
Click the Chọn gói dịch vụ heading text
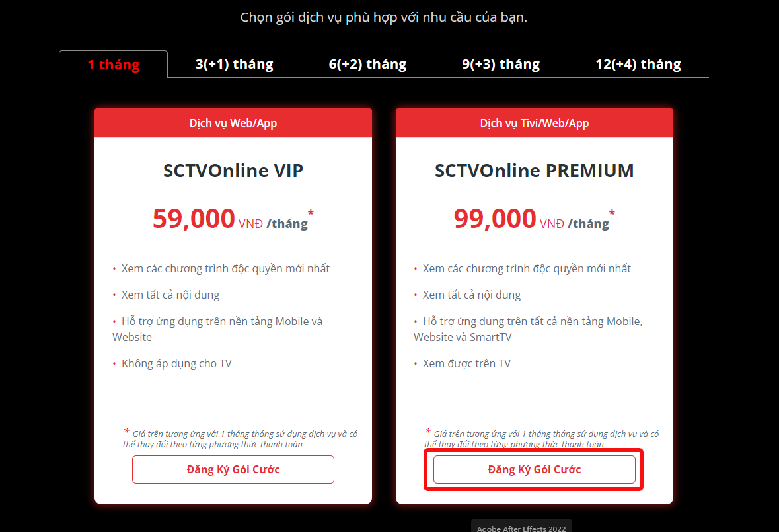383,17
